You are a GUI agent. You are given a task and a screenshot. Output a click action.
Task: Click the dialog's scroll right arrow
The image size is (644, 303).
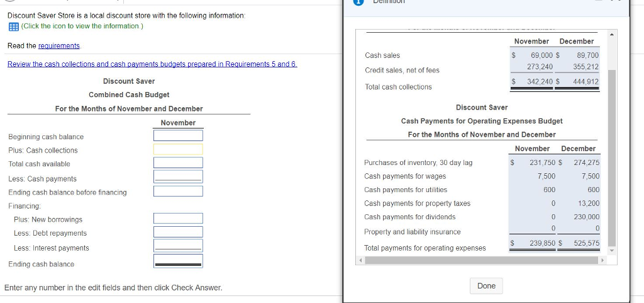coord(603,260)
